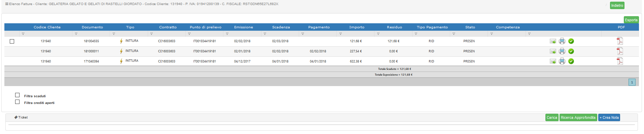Open filter options under Scadenza column
This screenshot has height=134, width=644.
265,34
